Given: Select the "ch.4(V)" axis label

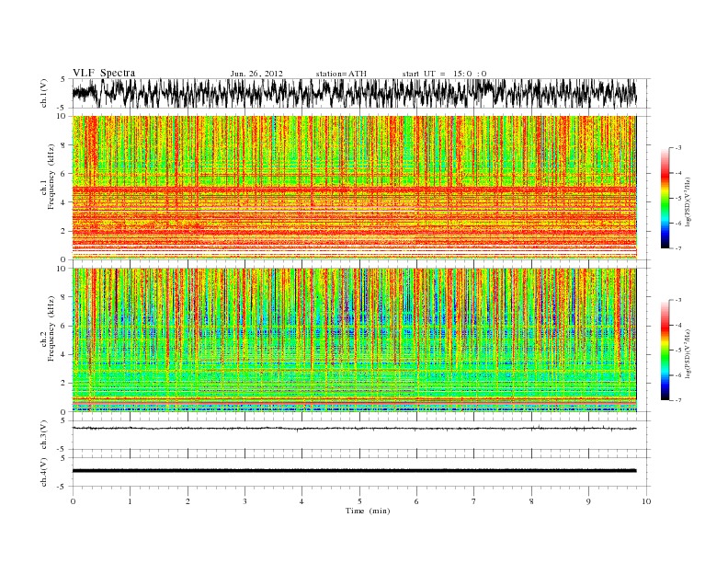Looking at the screenshot, I should [44, 472].
